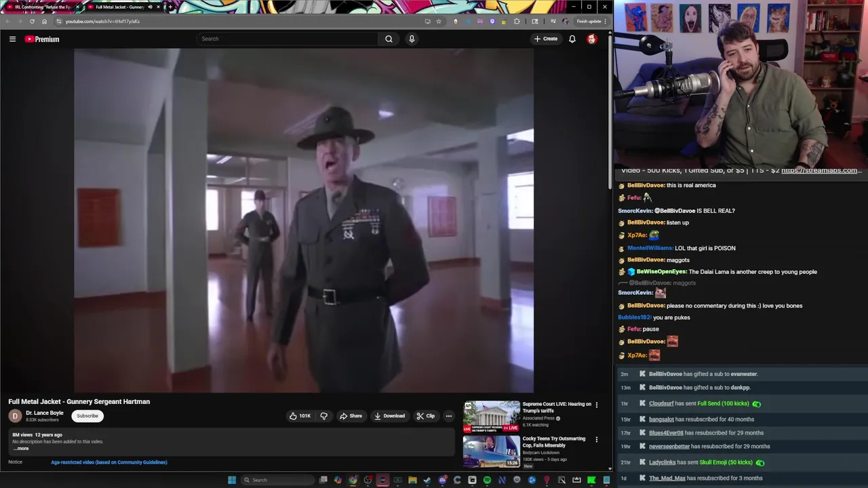Share the video
Image resolution: width=868 pixels, height=488 pixels.
pyautogui.click(x=351, y=416)
